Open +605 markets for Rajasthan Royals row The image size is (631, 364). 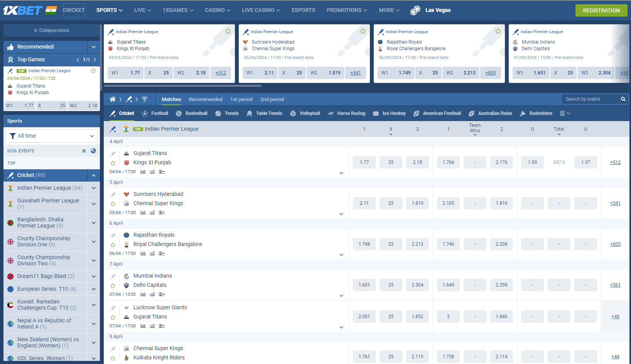click(x=615, y=244)
